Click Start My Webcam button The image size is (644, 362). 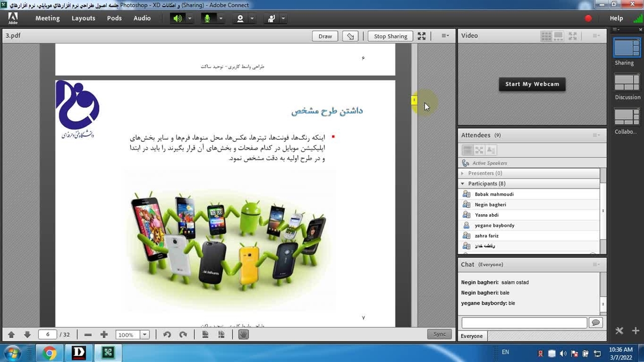[532, 84]
